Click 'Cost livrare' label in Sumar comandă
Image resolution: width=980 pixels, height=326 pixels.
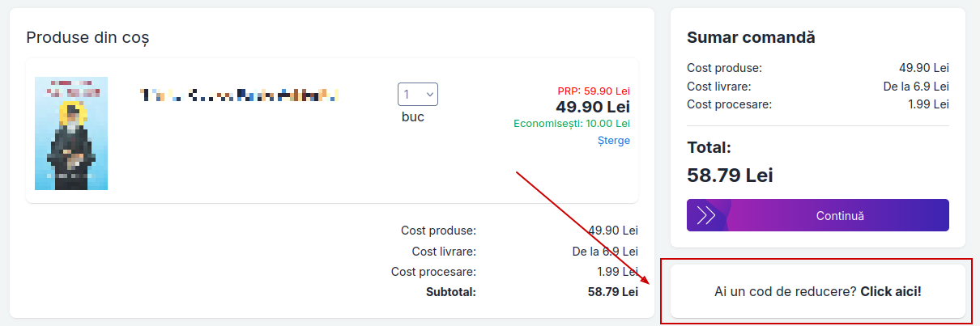(x=719, y=86)
